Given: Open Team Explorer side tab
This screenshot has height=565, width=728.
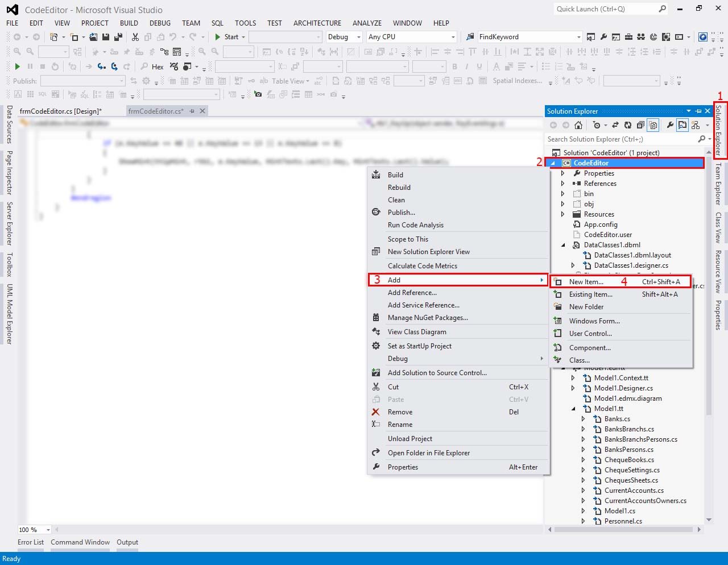Looking at the screenshot, I should pyautogui.click(x=718, y=184).
